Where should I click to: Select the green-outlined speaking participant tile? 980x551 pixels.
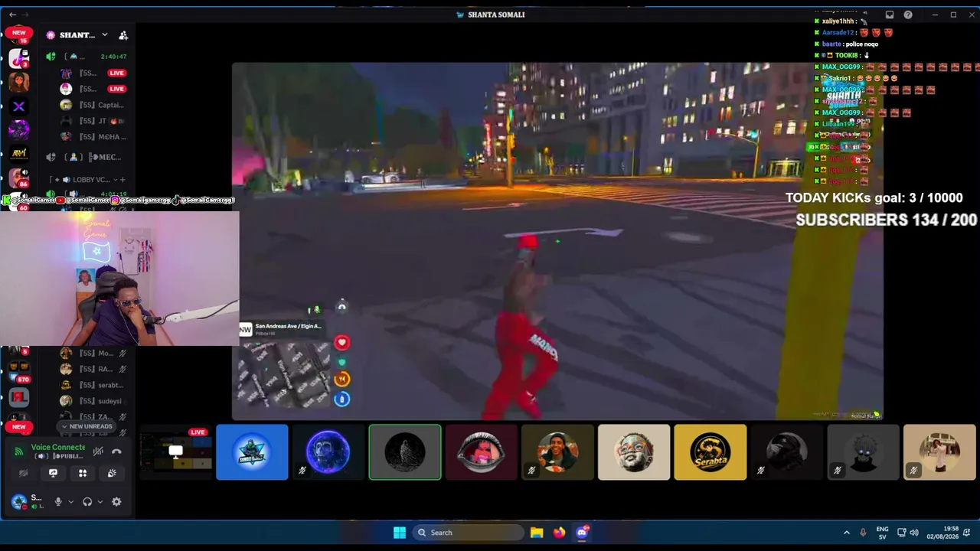tap(405, 452)
